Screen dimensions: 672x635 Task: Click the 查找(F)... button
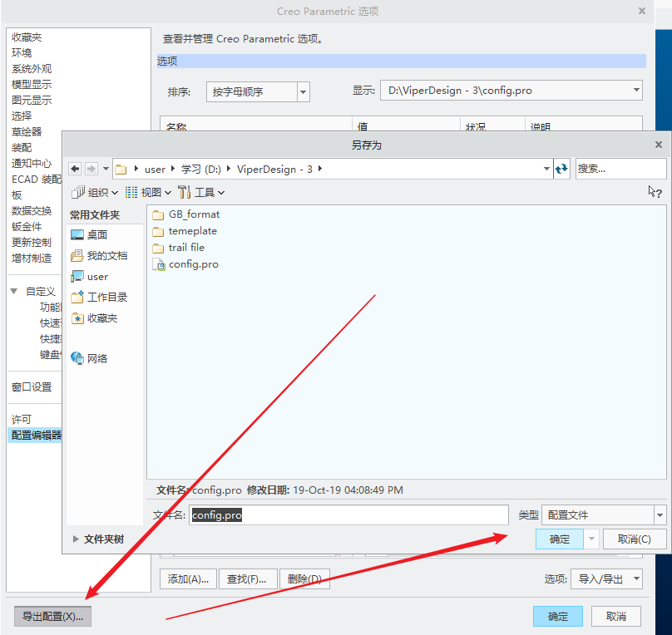pos(246,579)
